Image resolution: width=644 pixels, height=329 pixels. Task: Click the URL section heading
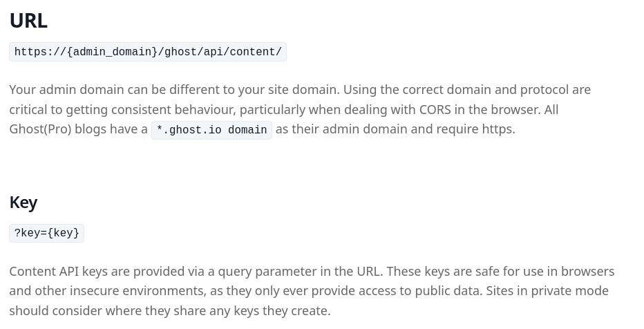coord(28,21)
